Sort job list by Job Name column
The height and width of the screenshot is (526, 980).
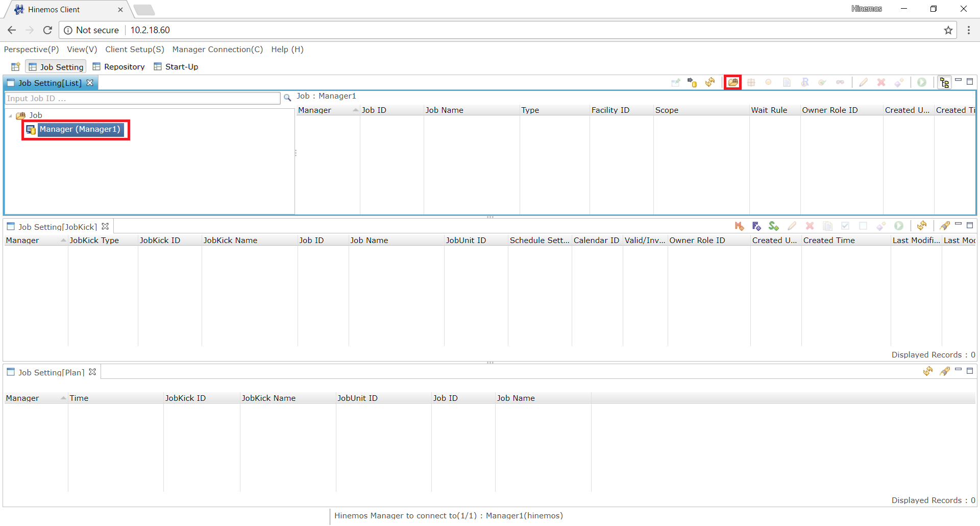(471, 110)
